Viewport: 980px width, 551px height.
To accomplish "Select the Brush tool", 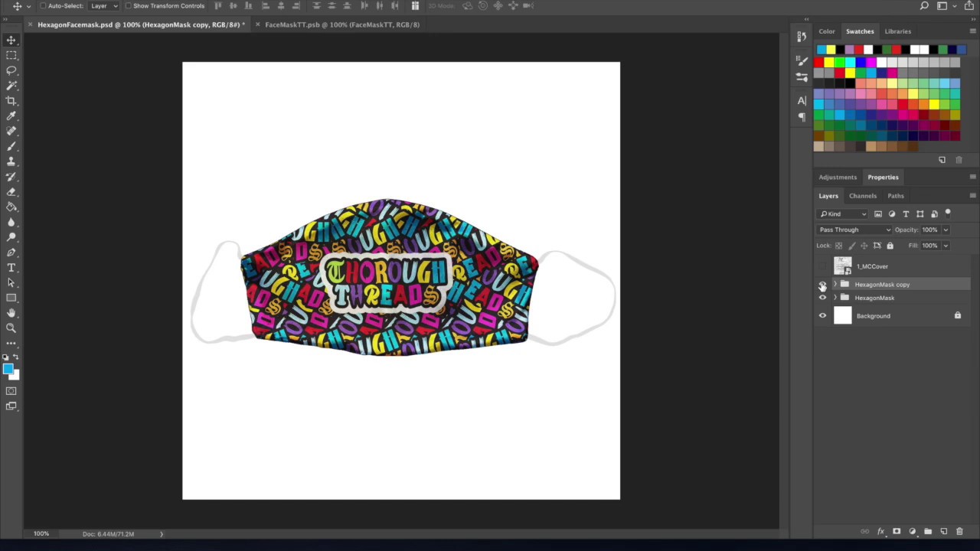I will tap(11, 146).
